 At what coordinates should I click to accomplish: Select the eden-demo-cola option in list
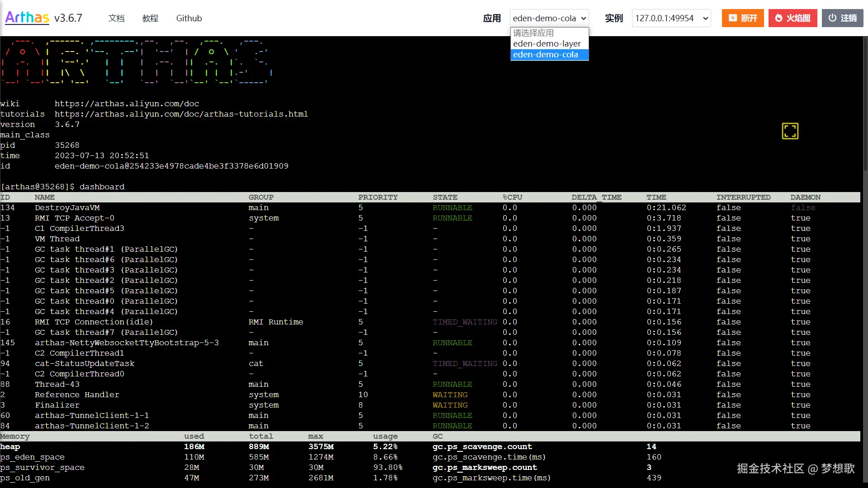[x=546, y=55]
